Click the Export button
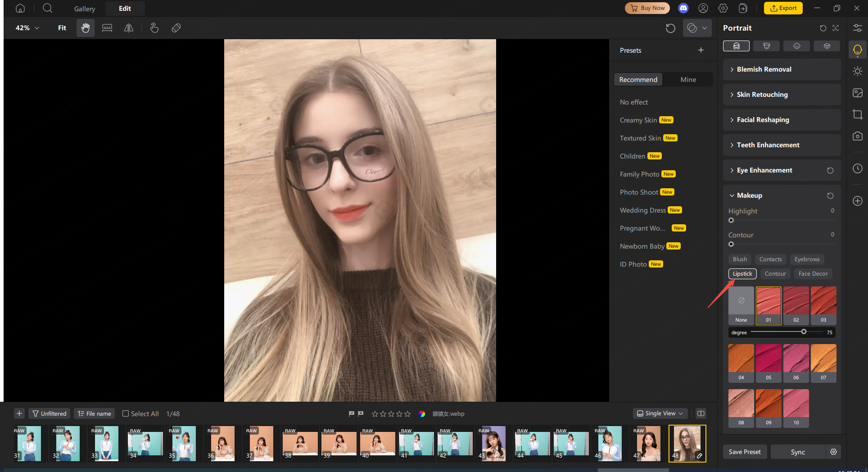Image resolution: width=868 pixels, height=472 pixels. click(x=783, y=8)
